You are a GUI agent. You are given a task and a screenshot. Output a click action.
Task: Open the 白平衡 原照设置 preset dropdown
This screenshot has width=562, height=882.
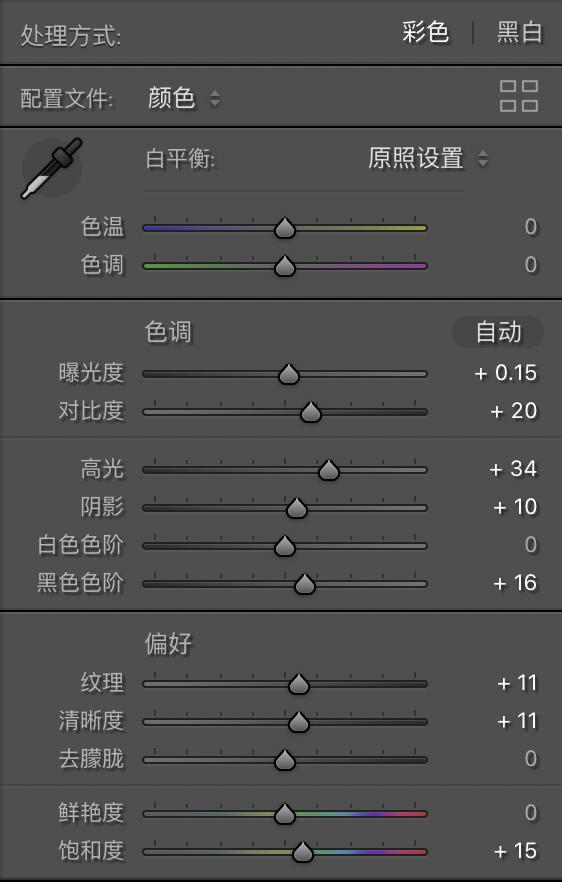pos(428,158)
